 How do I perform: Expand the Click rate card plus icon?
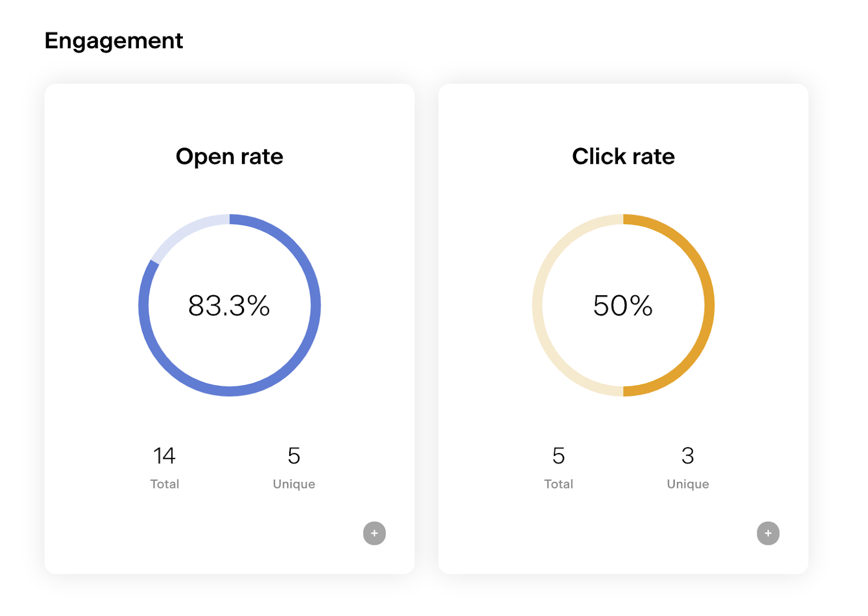pos(768,534)
